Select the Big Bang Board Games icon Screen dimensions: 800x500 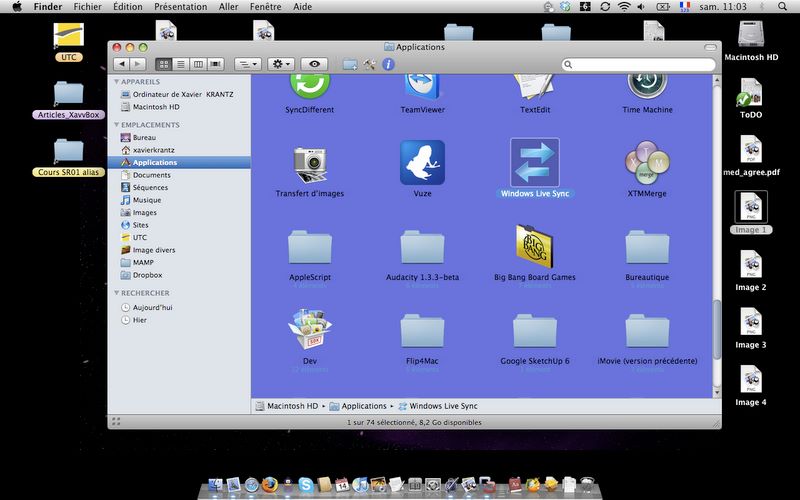point(534,246)
